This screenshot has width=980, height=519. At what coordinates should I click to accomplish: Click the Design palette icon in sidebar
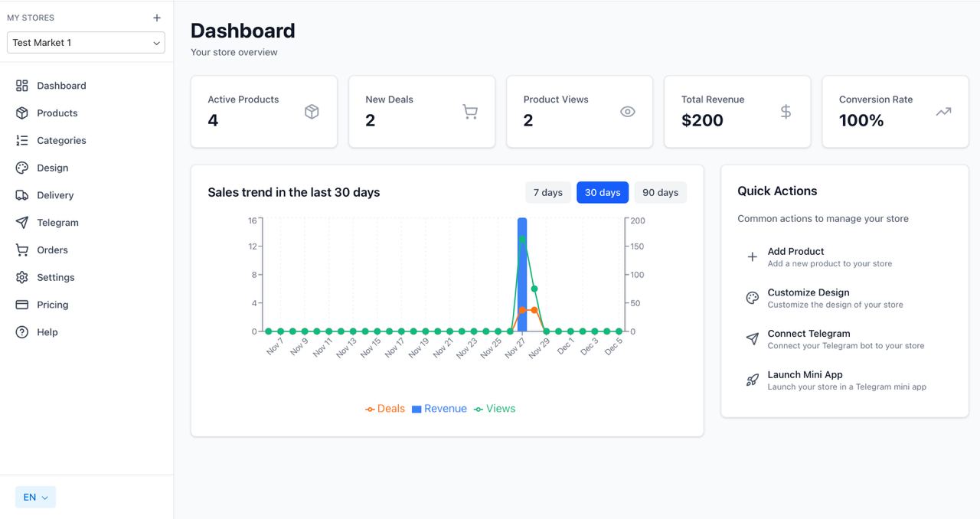22,168
